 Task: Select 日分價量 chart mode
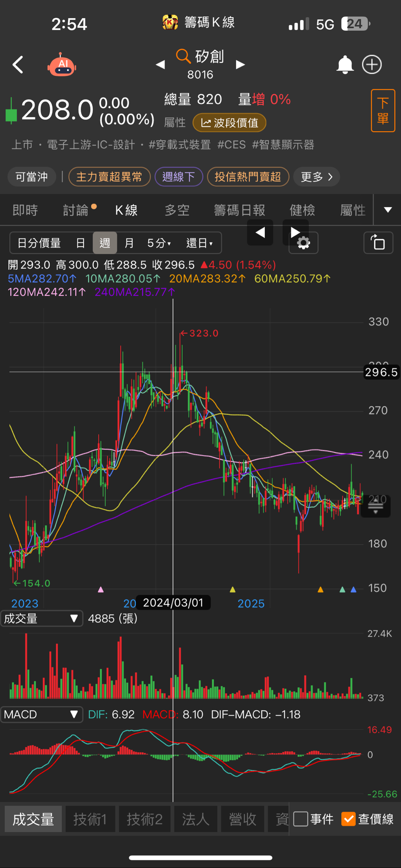tap(39, 243)
